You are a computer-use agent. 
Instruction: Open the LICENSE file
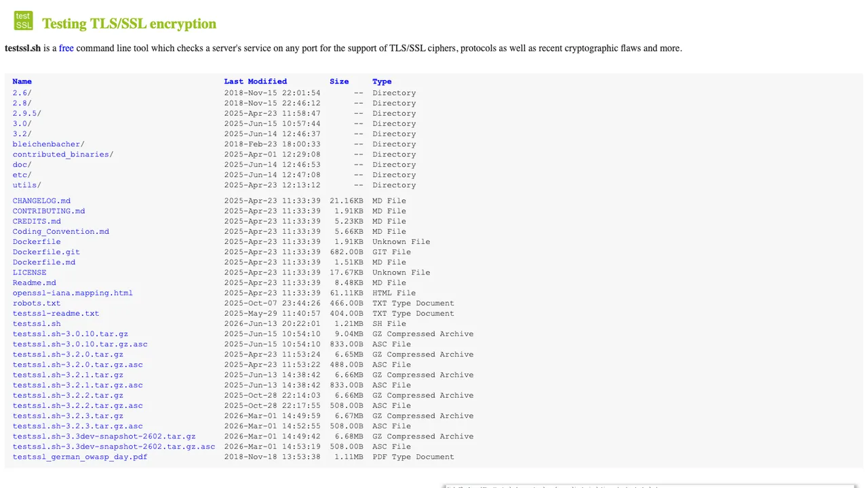(29, 272)
